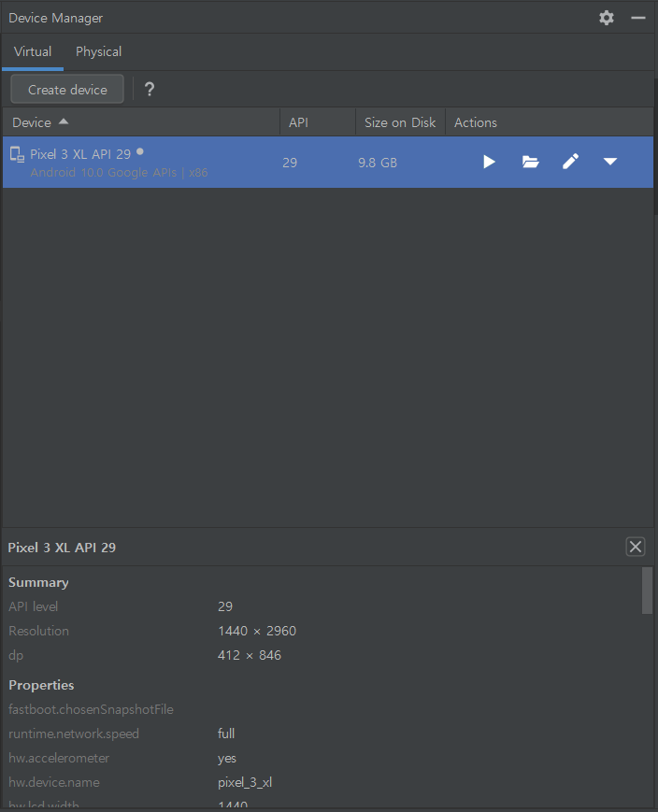Screen dimensions: 658x812
Task: Click the details panel vertical scrollbar
Action: pyautogui.click(x=647, y=591)
